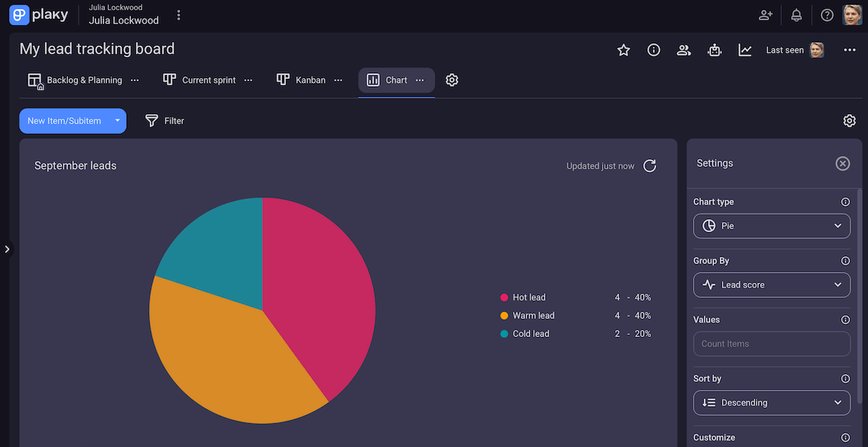Click the notifications bell
Image resolution: width=868 pixels, height=447 pixels.
[x=796, y=14]
